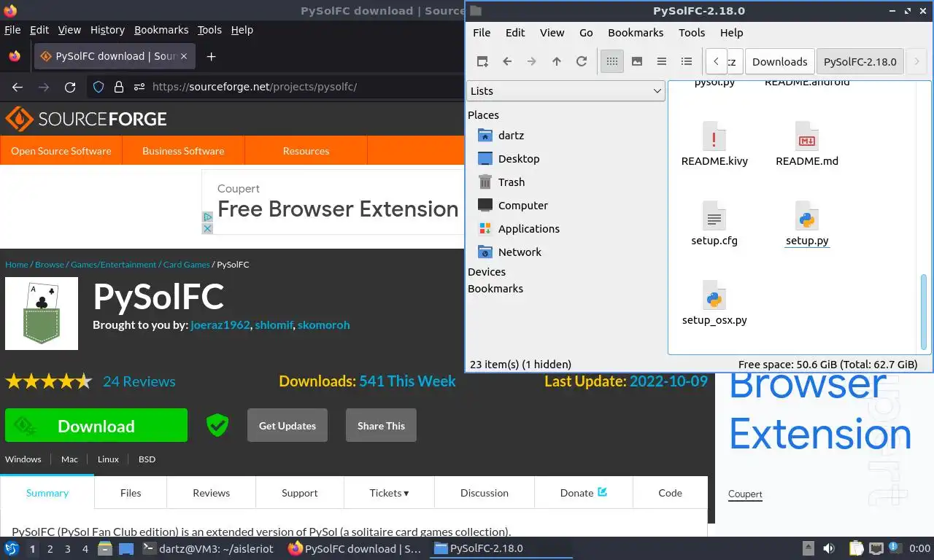Switch to terminal dartz@VM3 taskbar entry

click(209, 548)
